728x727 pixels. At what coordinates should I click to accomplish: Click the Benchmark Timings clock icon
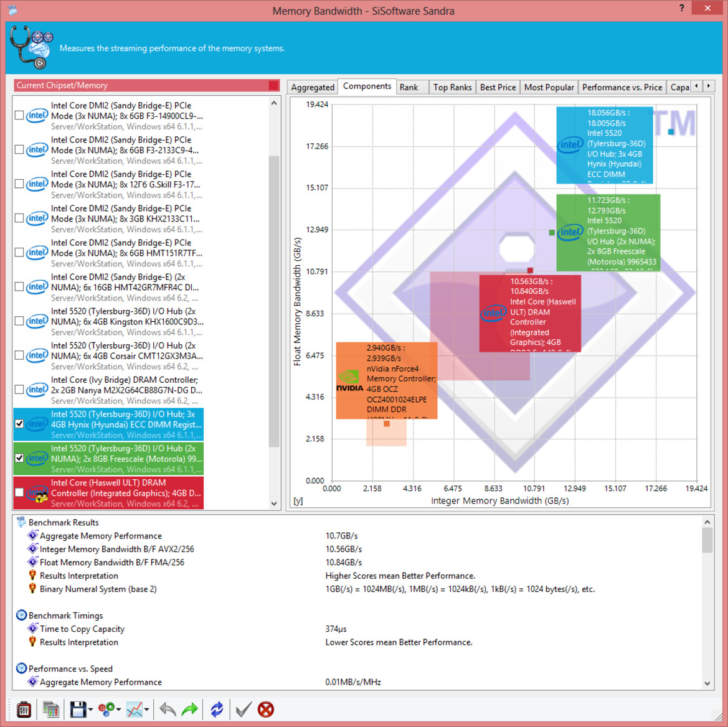pyautogui.click(x=21, y=616)
